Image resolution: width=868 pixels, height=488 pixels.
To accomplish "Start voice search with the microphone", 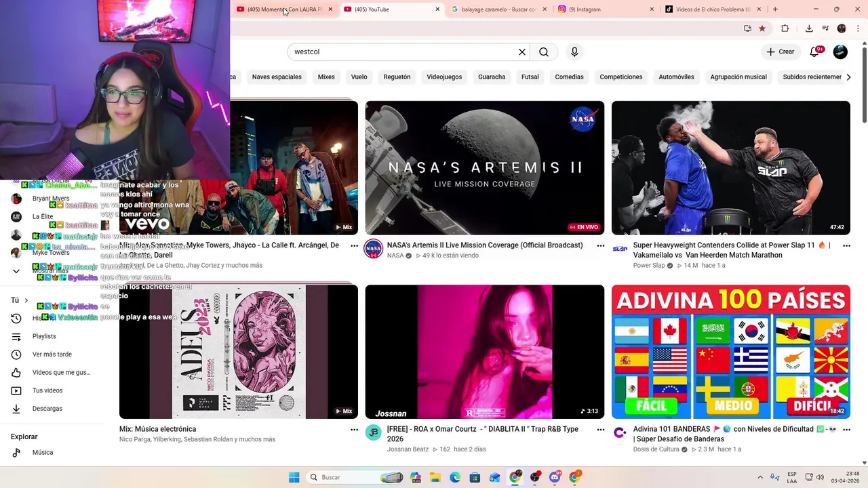I will (x=574, y=52).
